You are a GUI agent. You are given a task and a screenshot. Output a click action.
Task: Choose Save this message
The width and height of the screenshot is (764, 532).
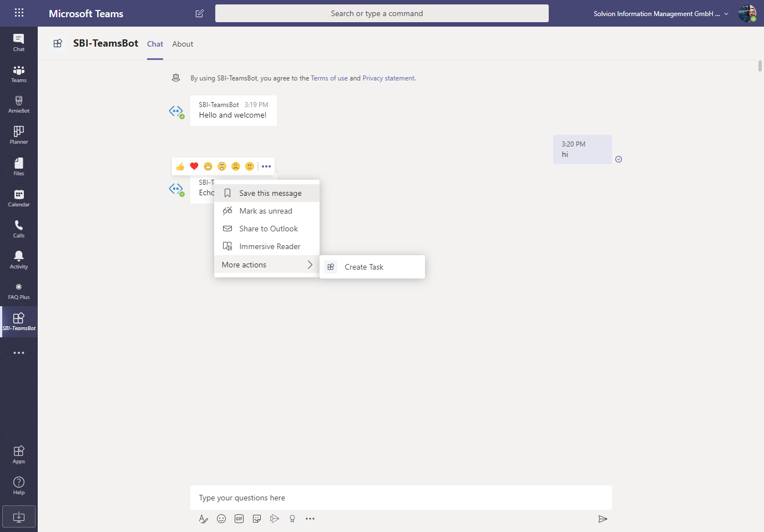point(267,193)
